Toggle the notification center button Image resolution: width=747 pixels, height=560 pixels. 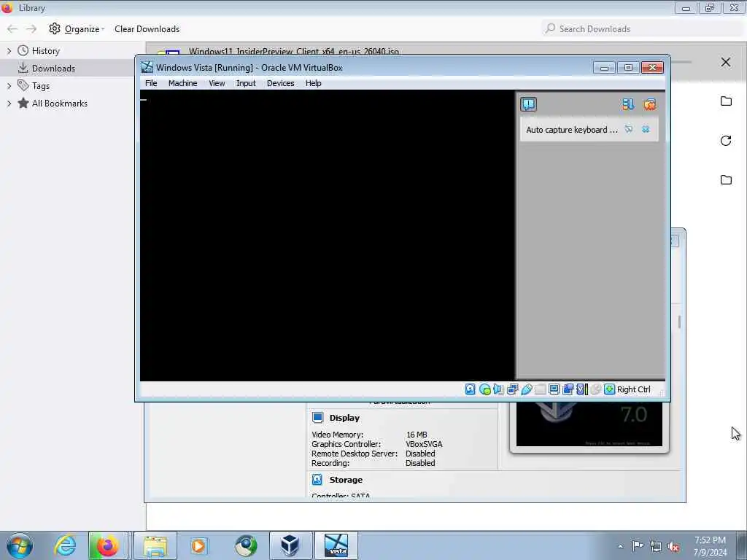tap(528, 104)
